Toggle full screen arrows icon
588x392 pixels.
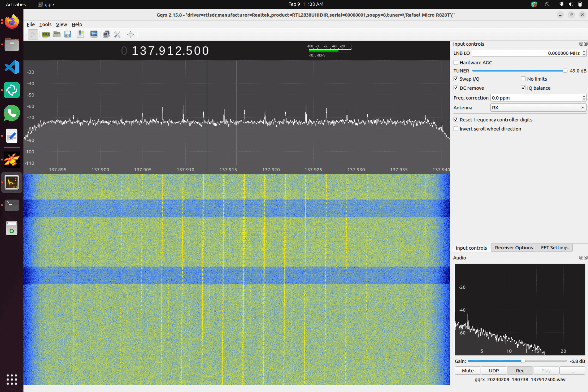131,34
